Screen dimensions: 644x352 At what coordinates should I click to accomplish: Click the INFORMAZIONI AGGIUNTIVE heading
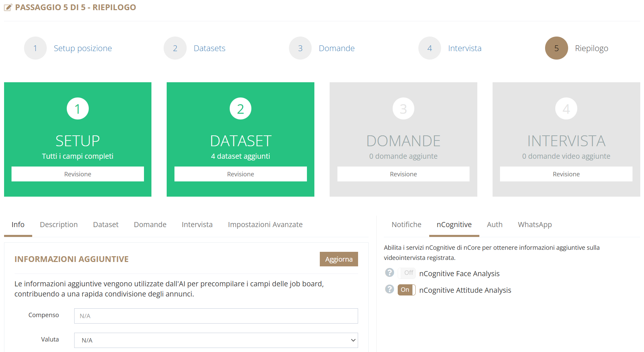pyautogui.click(x=71, y=259)
